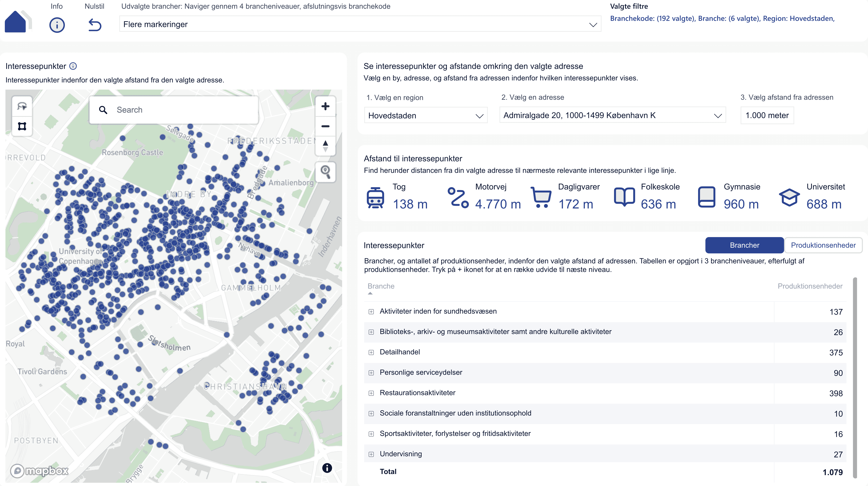868x486 pixels.
Task: Click info icon next to Interessepunkter heading
Action: coord(73,66)
